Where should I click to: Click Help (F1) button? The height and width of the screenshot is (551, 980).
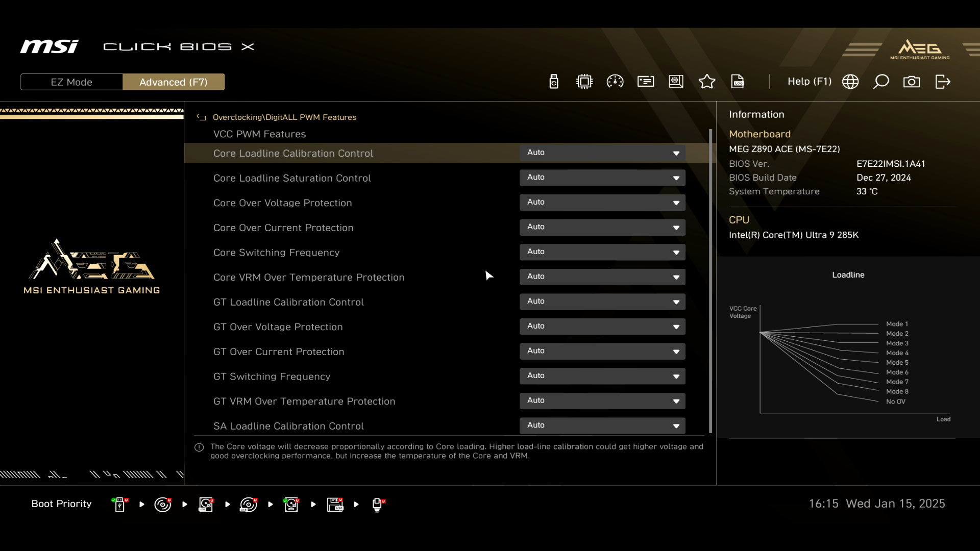point(809,82)
